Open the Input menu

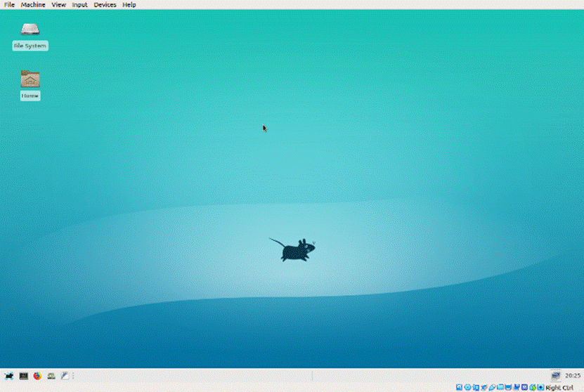point(79,5)
